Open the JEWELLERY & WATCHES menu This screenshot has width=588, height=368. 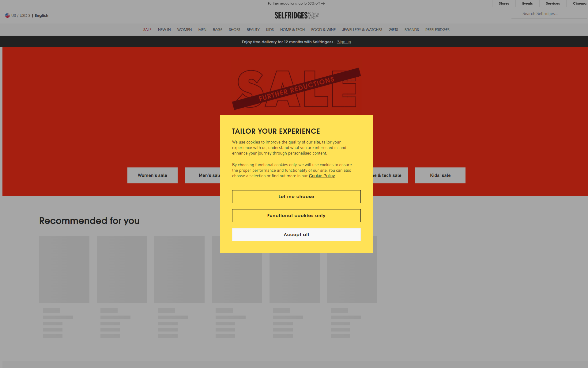tap(362, 30)
